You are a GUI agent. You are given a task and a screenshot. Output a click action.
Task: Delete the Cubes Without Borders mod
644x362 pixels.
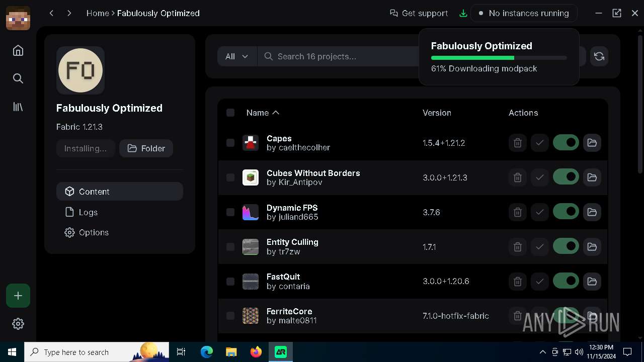518,177
